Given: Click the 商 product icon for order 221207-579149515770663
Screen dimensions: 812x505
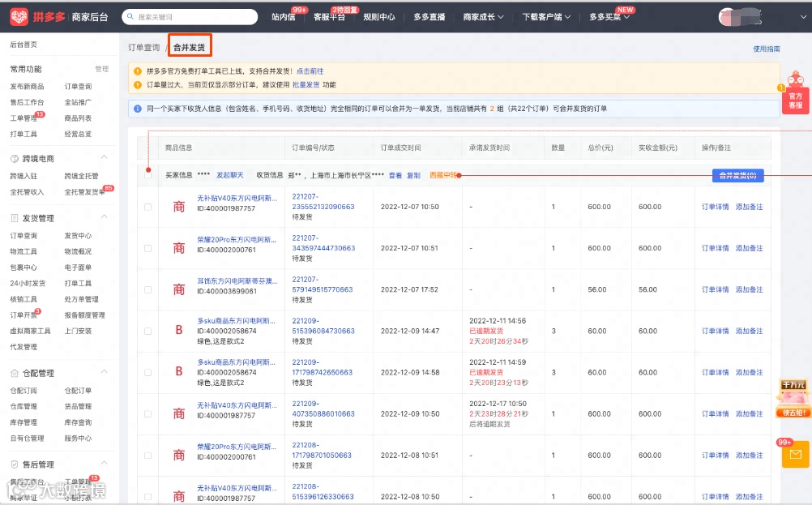Looking at the screenshot, I should coord(178,289).
